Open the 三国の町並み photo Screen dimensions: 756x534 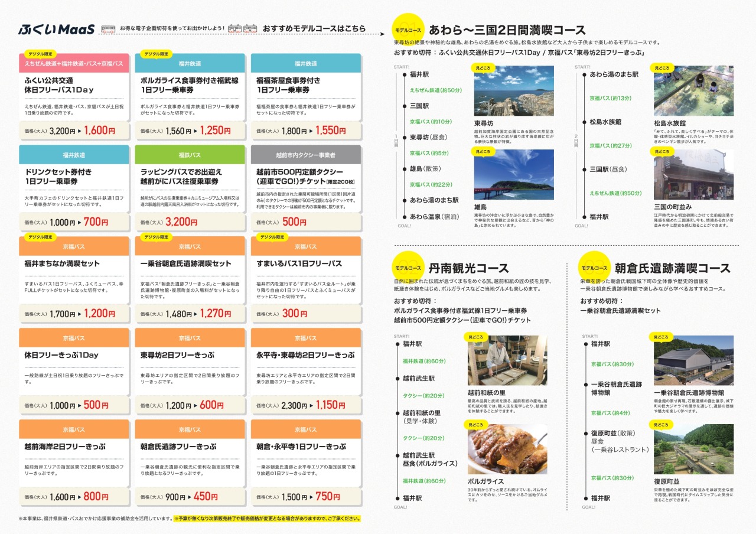693,175
